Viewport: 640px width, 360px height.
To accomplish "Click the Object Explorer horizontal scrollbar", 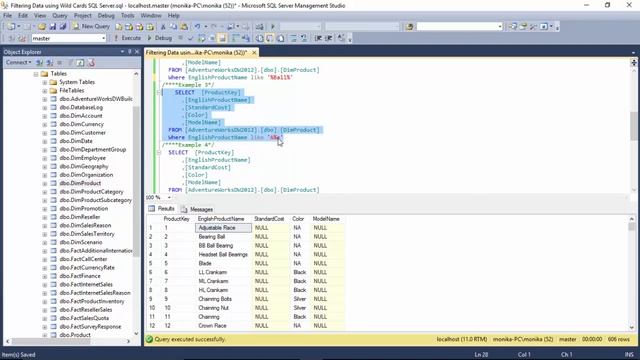I will (x=68, y=341).
